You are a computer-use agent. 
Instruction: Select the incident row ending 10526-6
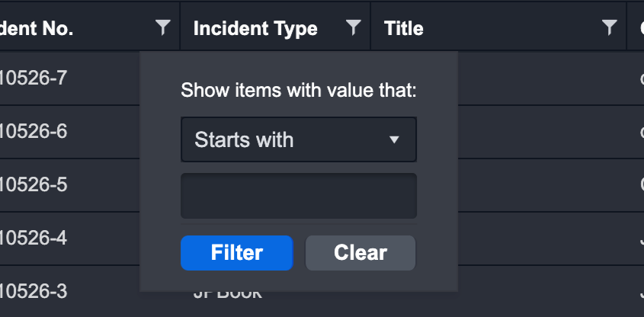pyautogui.click(x=34, y=131)
